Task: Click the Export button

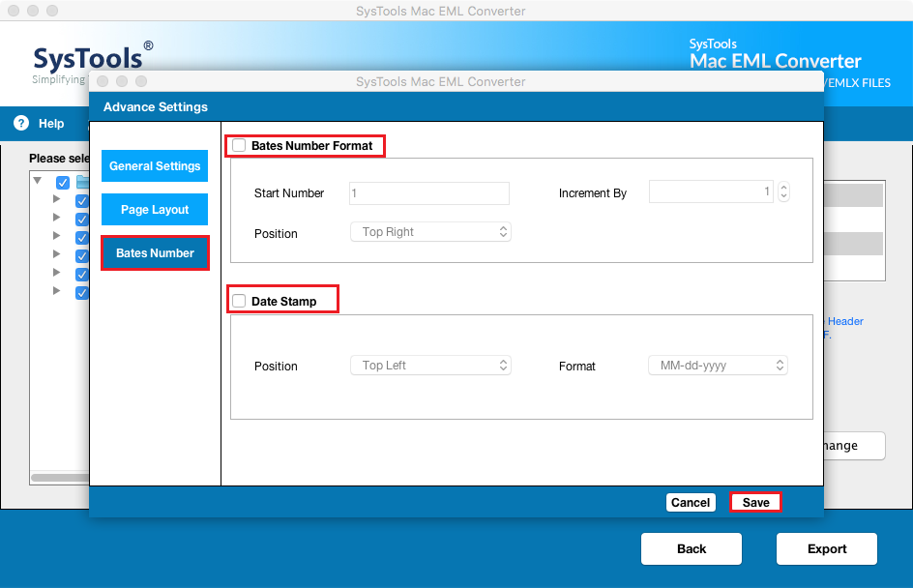Action: point(827,549)
